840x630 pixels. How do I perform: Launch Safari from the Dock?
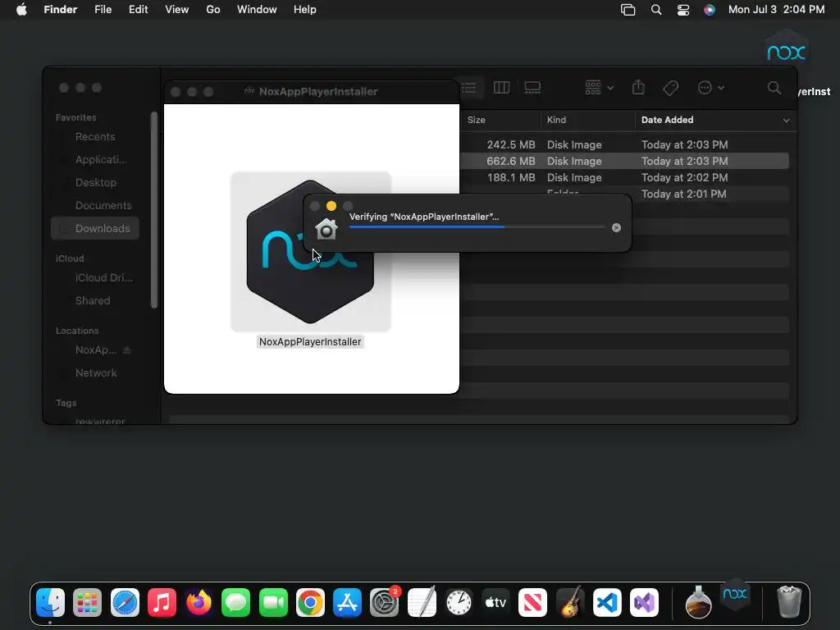(125, 603)
